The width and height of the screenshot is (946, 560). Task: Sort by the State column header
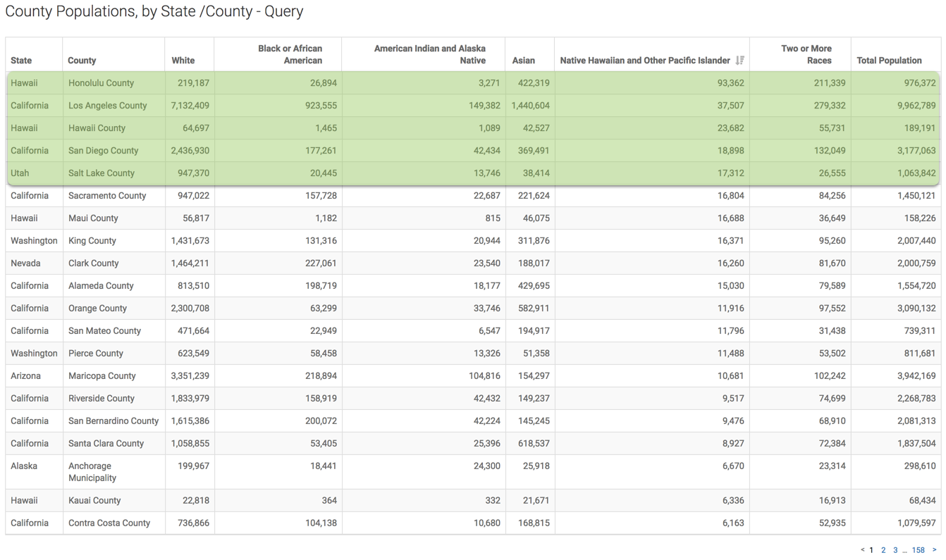pos(21,61)
